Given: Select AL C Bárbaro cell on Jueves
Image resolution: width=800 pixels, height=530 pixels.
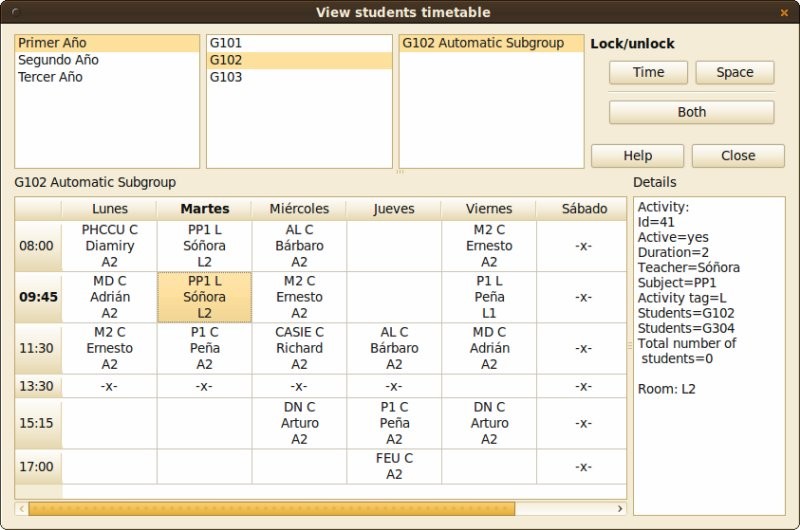Looking at the screenshot, I should coord(394,348).
